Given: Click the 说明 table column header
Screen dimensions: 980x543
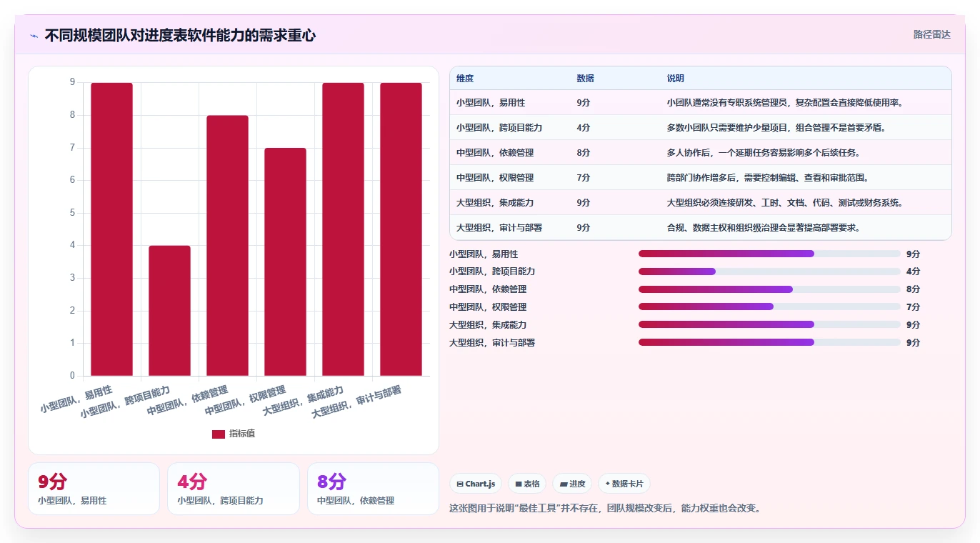Looking at the screenshot, I should click(675, 79).
